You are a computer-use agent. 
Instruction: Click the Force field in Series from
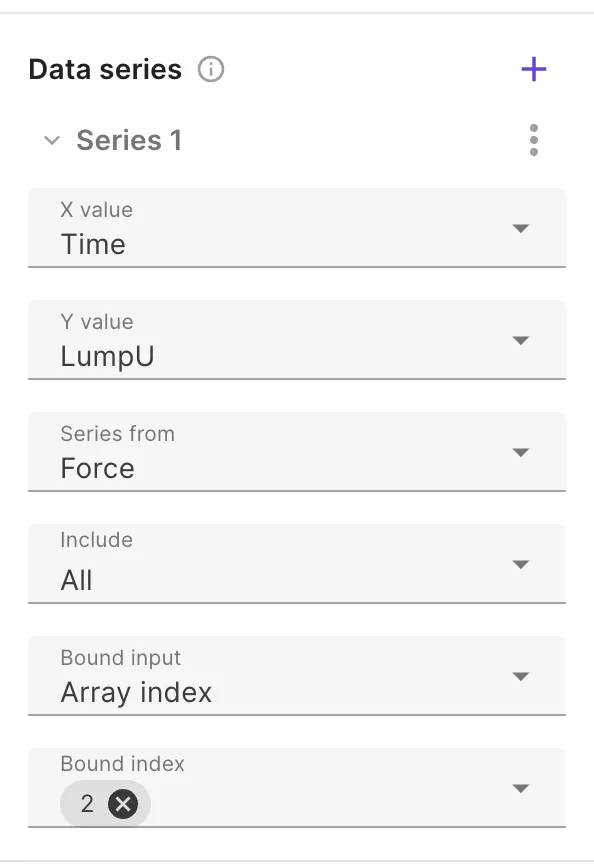point(99,467)
